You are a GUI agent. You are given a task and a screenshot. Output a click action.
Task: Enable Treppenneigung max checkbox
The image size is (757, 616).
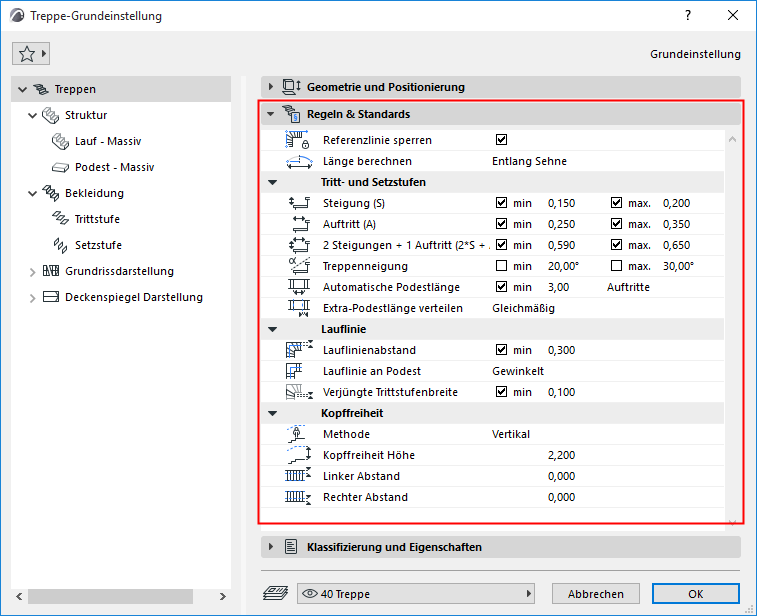pyautogui.click(x=617, y=266)
